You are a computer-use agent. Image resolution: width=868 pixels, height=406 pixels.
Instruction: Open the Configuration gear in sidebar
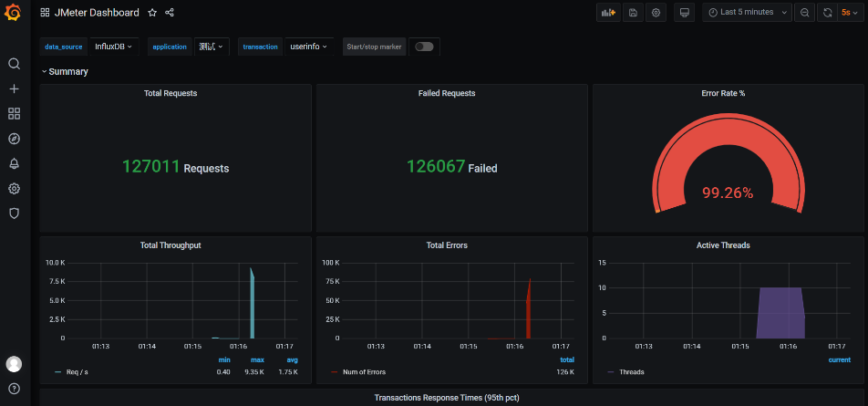click(x=15, y=188)
